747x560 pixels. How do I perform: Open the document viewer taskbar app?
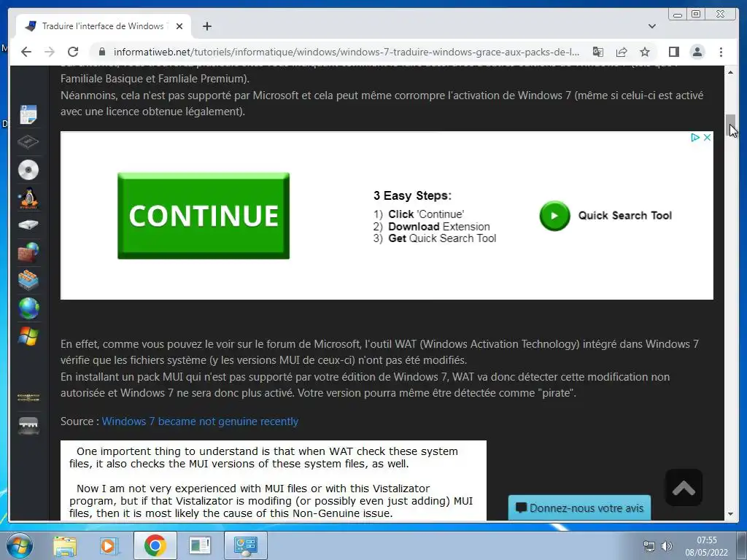tap(200, 545)
